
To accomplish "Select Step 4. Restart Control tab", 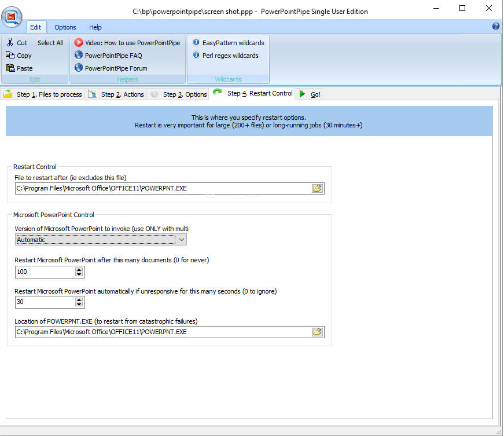I will 252,93.
